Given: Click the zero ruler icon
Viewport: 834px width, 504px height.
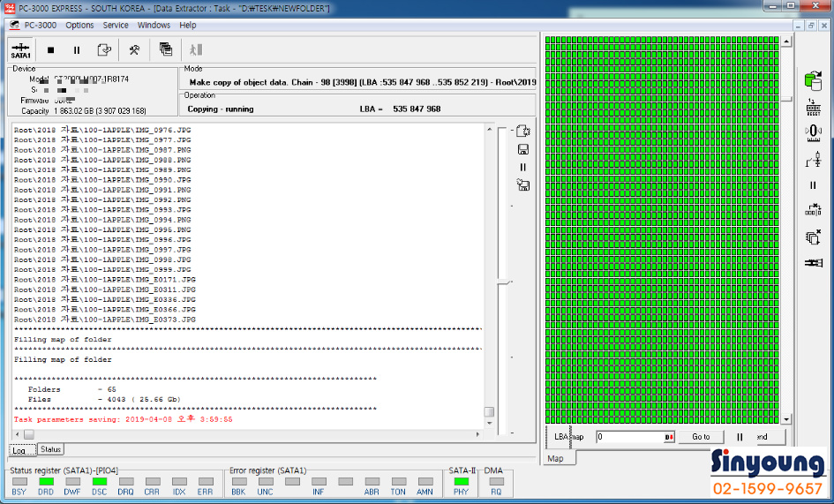Looking at the screenshot, I should coord(813,132).
